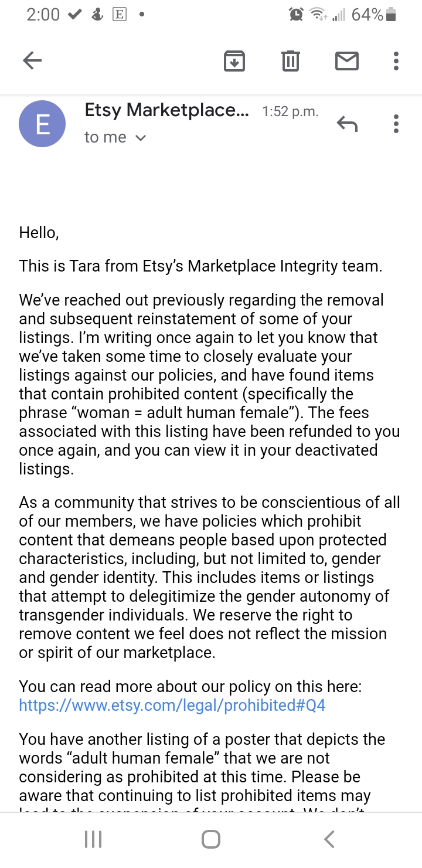
Task: Tap the Etsy notification icon in status bar
Action: click(x=119, y=15)
